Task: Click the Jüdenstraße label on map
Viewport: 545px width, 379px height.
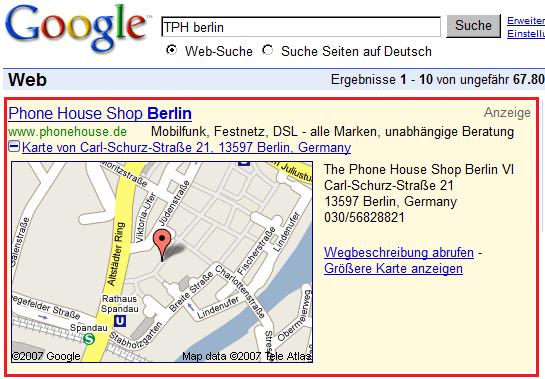Action: click(174, 203)
